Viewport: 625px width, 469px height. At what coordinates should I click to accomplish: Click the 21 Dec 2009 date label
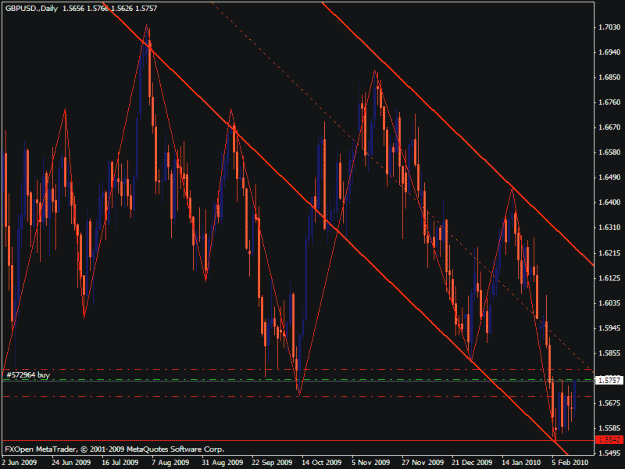coord(472,462)
